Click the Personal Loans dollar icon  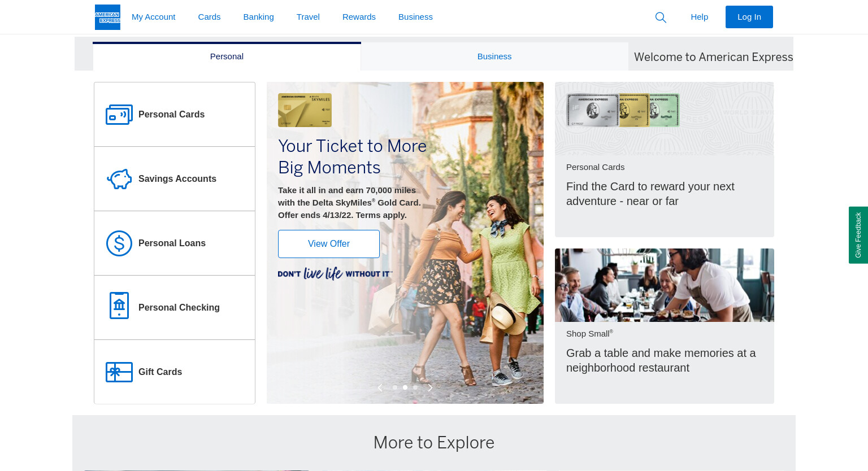pos(119,243)
